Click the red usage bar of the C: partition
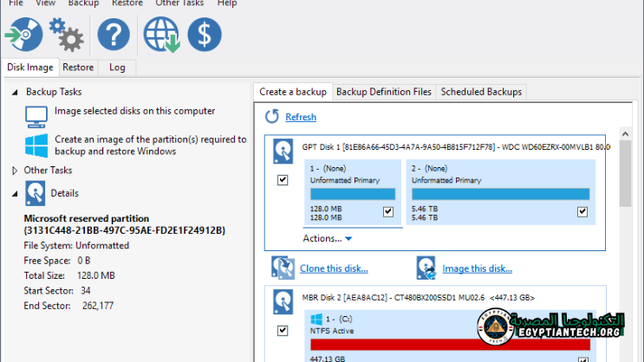The width and height of the screenshot is (644, 362). point(450,346)
